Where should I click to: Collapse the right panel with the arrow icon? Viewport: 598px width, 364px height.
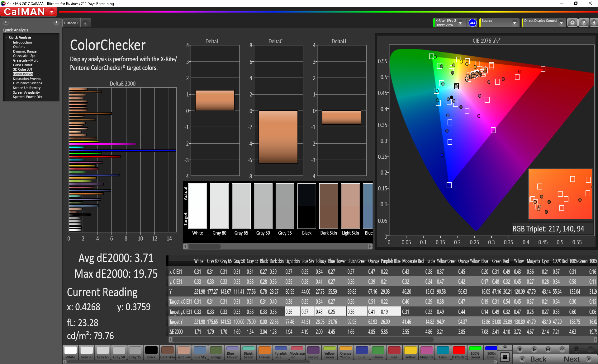tap(594, 23)
